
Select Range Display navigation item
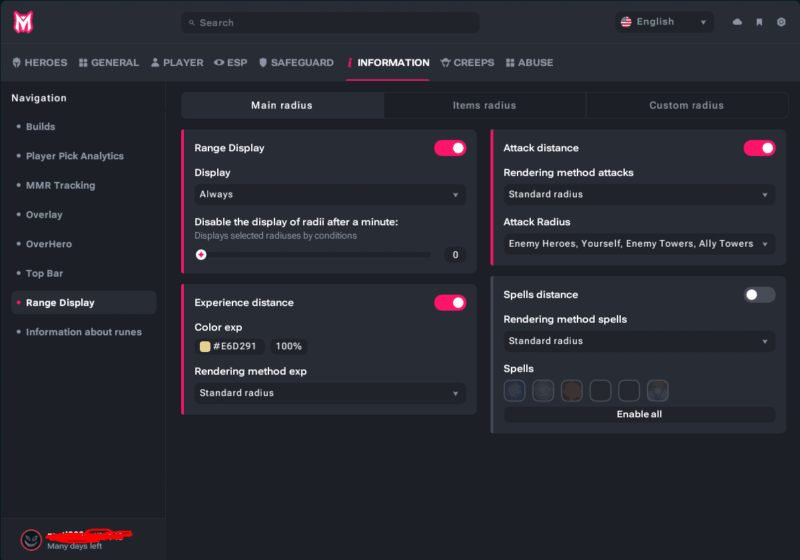[x=84, y=302]
